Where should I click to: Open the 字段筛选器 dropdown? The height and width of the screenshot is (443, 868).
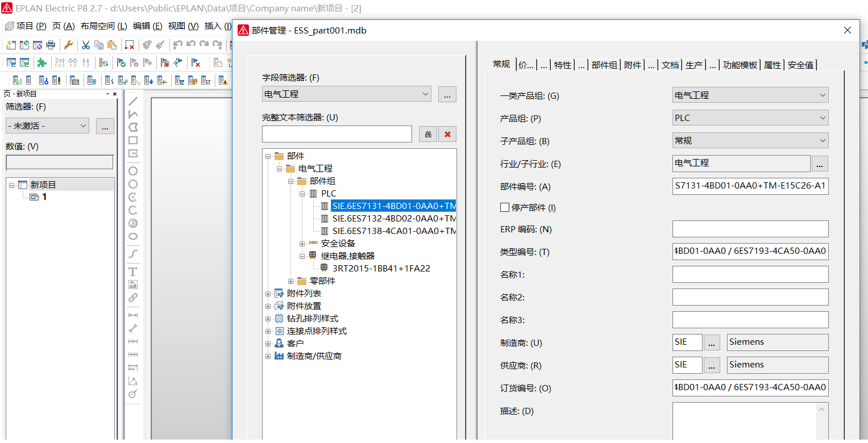point(346,94)
